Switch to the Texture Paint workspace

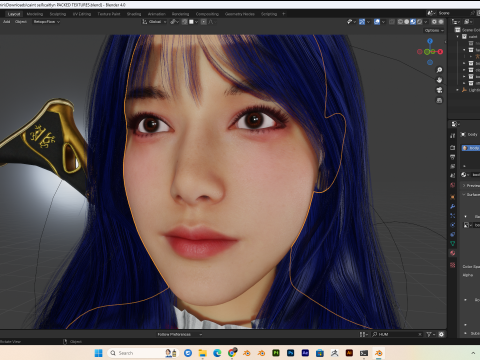(109, 14)
